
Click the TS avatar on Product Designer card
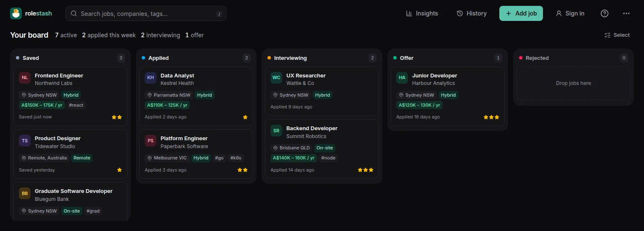(25, 141)
